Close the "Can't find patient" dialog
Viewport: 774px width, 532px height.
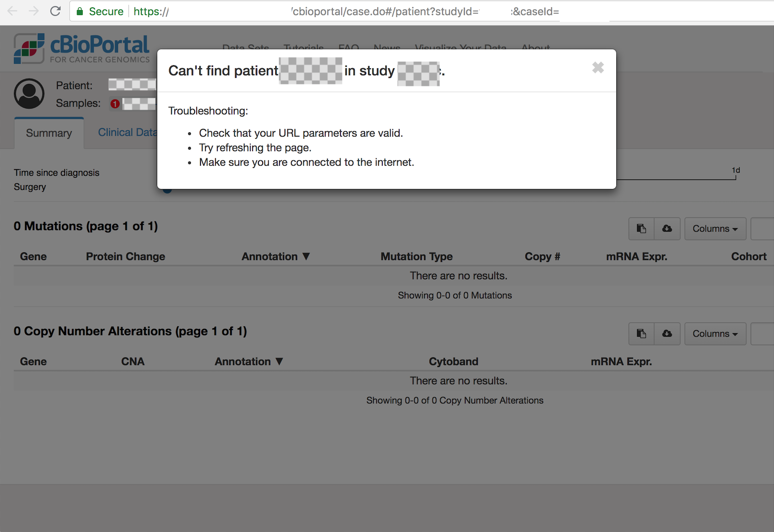pyautogui.click(x=598, y=68)
